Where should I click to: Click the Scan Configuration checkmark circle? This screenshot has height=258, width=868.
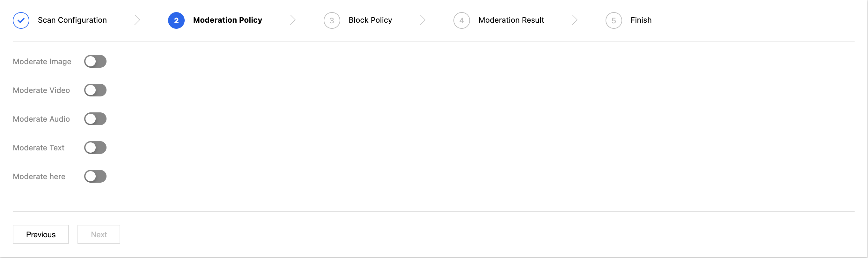tap(21, 20)
